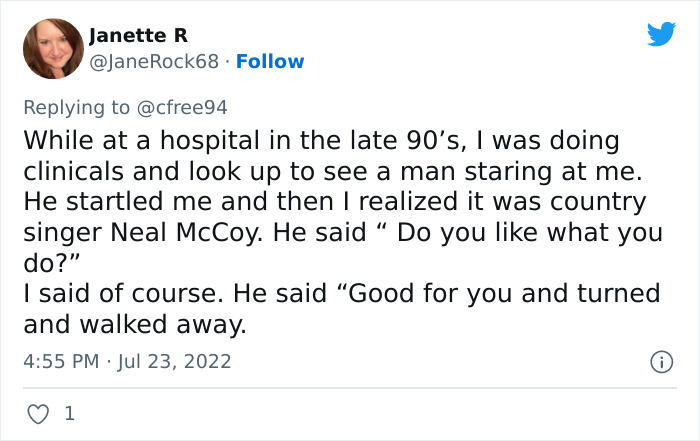Open the @JaneRock68 handle
Image resolution: width=700 pixels, height=441 pixels.
[x=154, y=61]
